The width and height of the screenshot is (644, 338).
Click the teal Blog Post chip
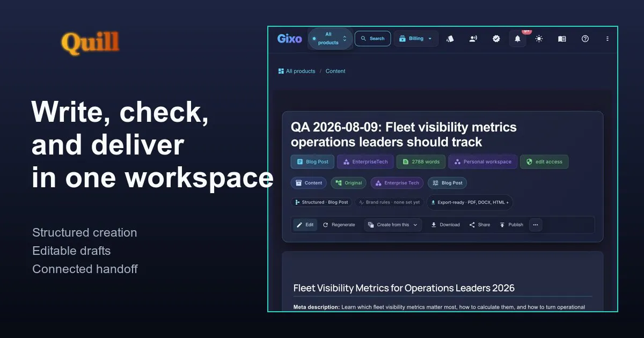point(313,161)
